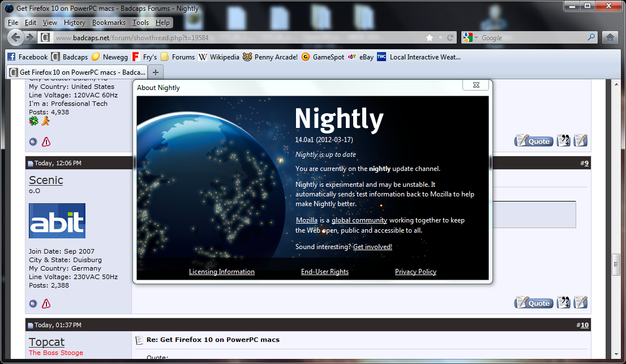Reload the page using the refresh icon
Image resolution: width=626 pixels, height=364 pixels.
pos(451,37)
